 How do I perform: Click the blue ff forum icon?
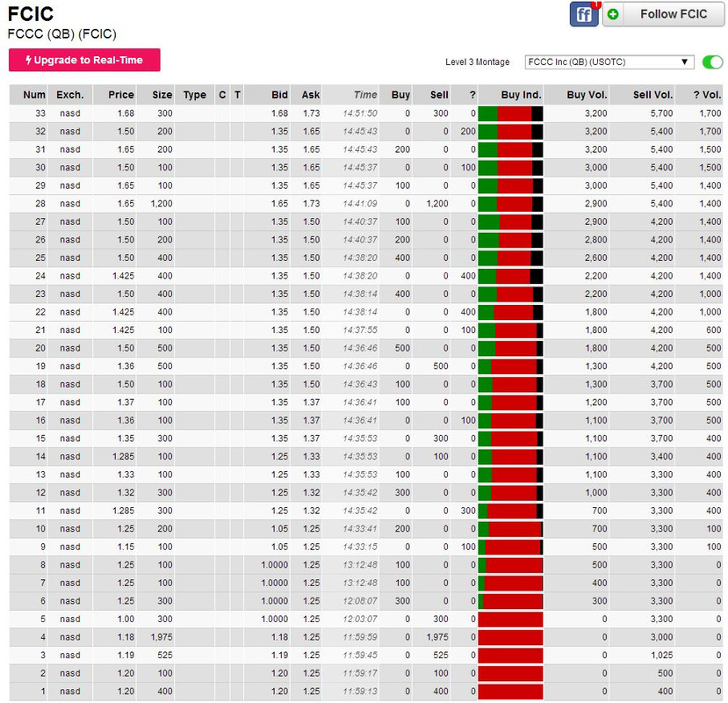584,14
